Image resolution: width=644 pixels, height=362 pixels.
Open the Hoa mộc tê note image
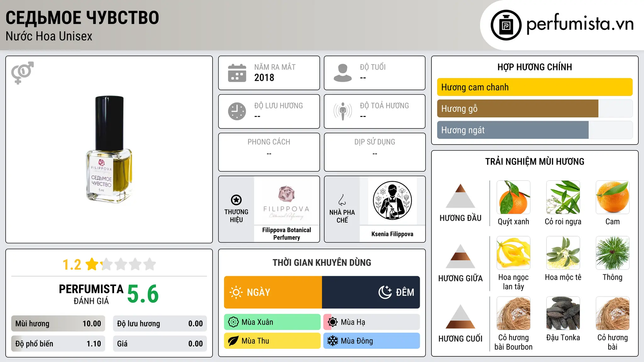click(x=563, y=253)
